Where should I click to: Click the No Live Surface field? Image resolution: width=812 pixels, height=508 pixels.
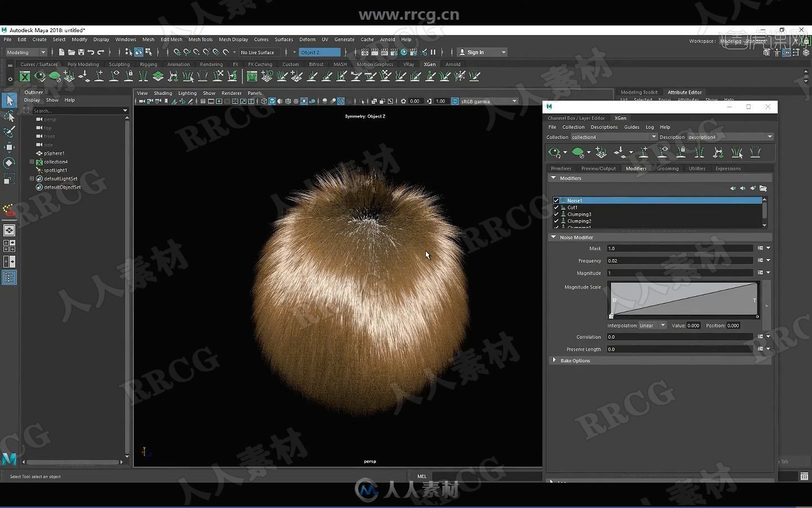click(260, 52)
